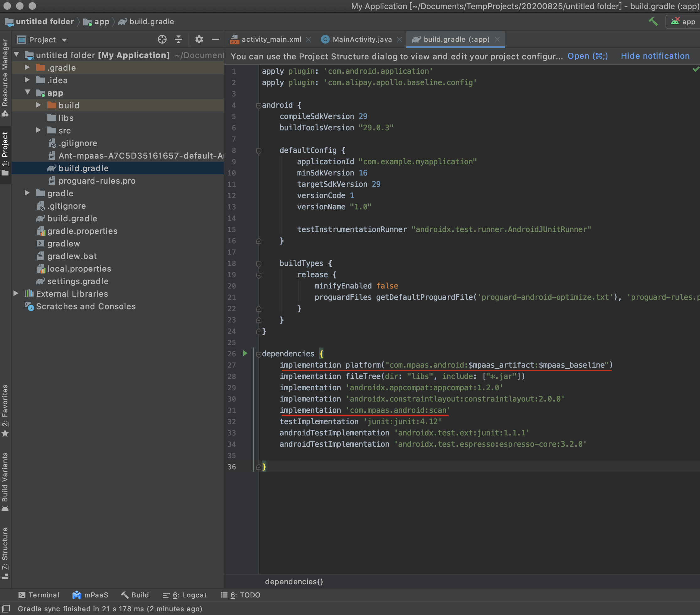Click the Hide notification link
Image resolution: width=700 pixels, height=615 pixels.
click(655, 56)
